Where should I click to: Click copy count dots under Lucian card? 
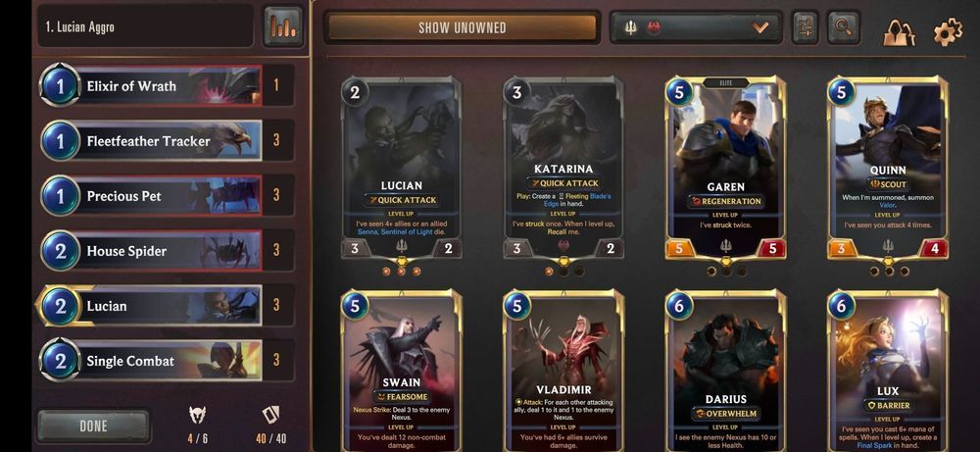click(401, 272)
